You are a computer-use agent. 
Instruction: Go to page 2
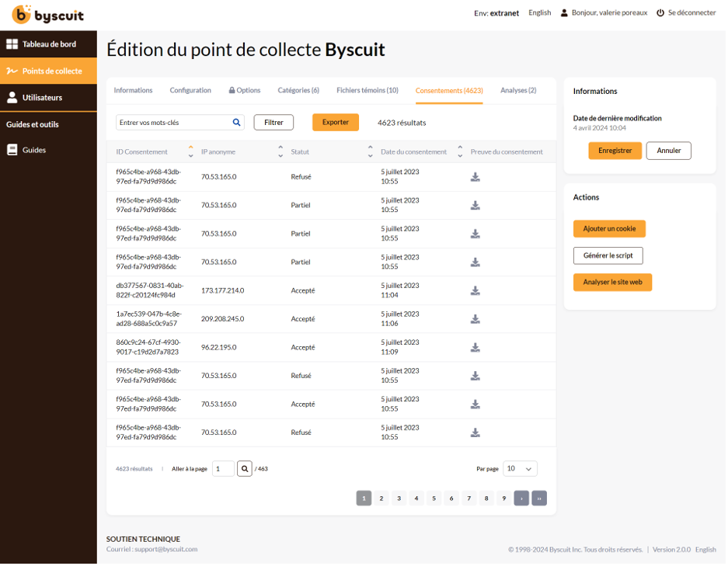381,498
